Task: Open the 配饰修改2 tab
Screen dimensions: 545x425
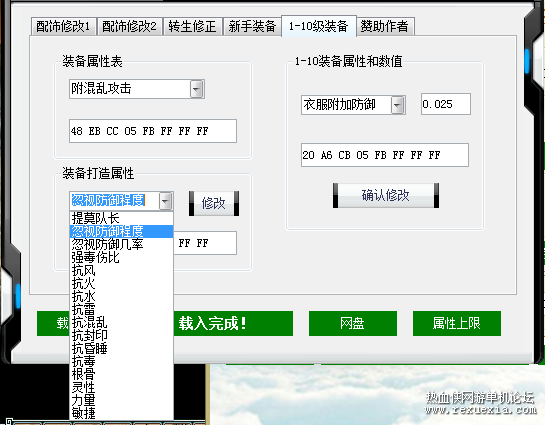Action: (129, 26)
